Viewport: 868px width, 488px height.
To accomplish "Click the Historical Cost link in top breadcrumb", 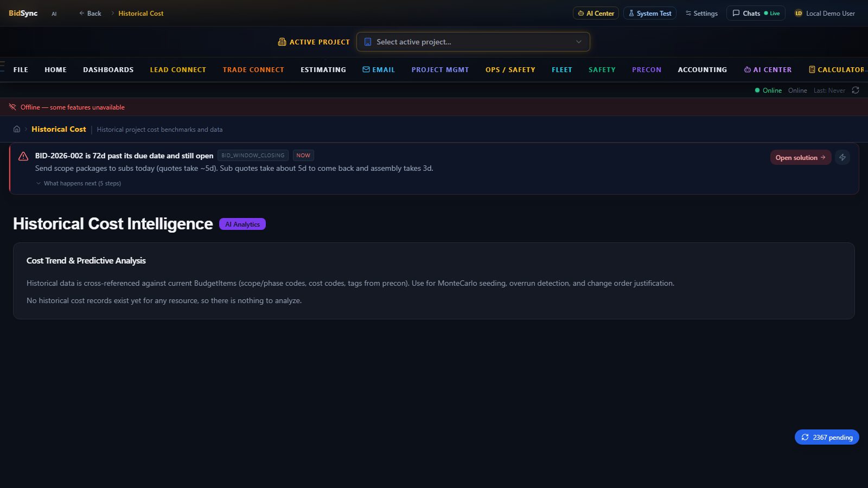I will pos(141,13).
